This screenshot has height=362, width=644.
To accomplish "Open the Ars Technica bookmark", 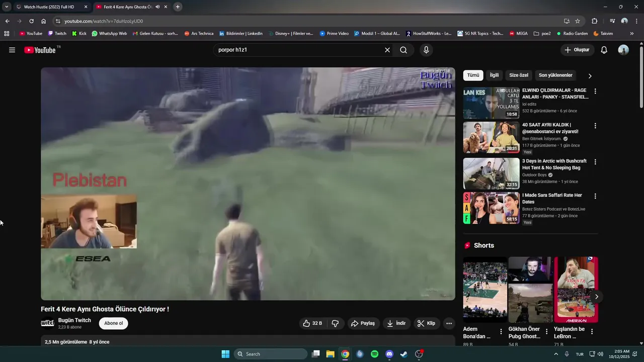I will click(x=199, y=34).
